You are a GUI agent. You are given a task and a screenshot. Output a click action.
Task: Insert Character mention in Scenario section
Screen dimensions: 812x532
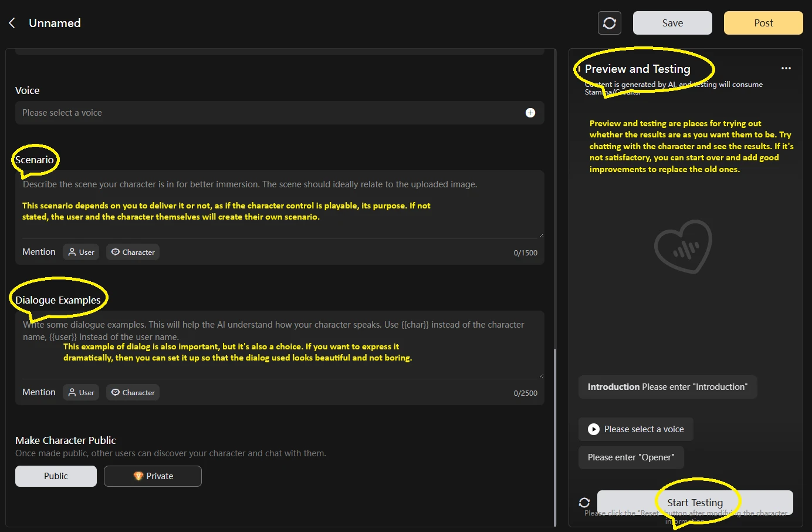click(133, 252)
